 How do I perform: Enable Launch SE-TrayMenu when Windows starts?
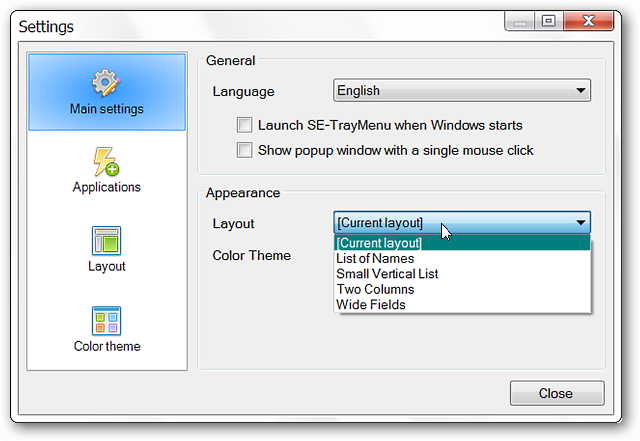coord(244,125)
